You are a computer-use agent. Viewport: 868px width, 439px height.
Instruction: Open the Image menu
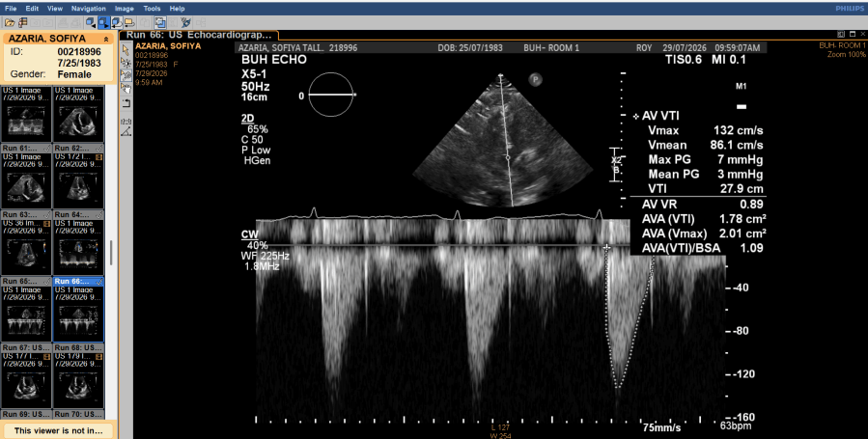[124, 9]
